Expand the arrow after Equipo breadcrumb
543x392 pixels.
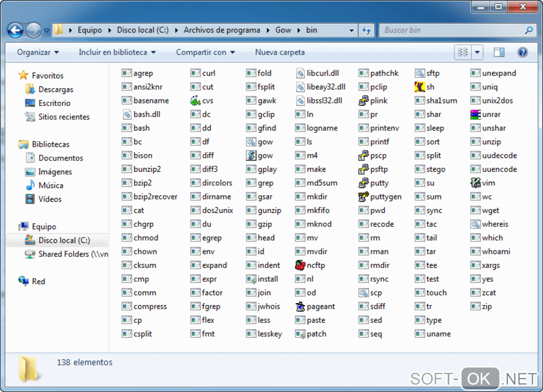(110, 30)
